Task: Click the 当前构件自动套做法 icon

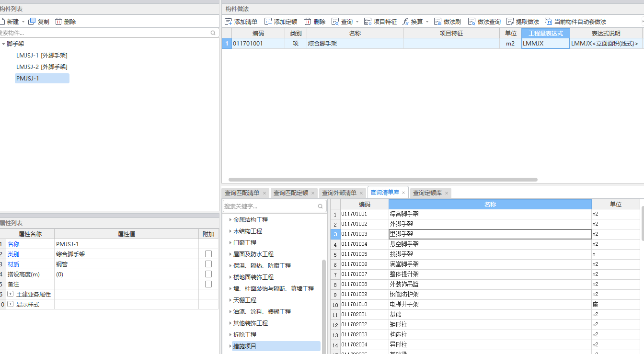Action: [x=549, y=22]
